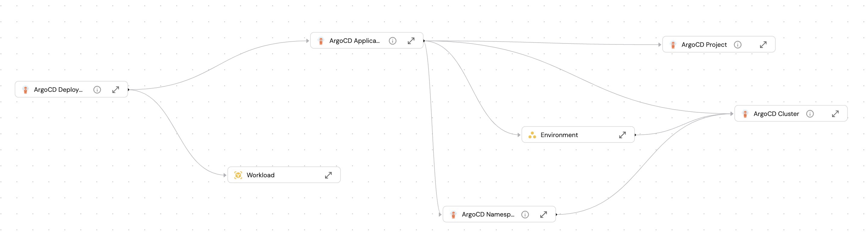This screenshot has height=241, width=868.
Task: Expand the ArgoCD Deployment node
Action: (x=116, y=90)
